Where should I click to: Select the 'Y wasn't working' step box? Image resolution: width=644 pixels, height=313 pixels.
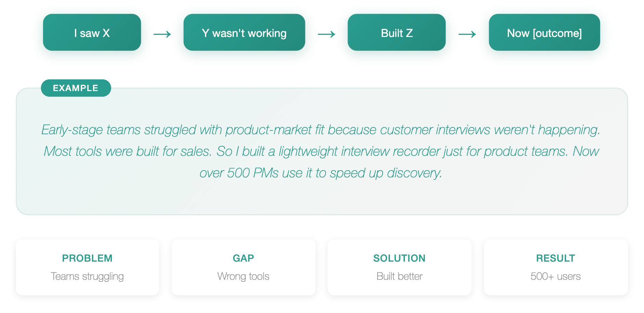coord(244,33)
